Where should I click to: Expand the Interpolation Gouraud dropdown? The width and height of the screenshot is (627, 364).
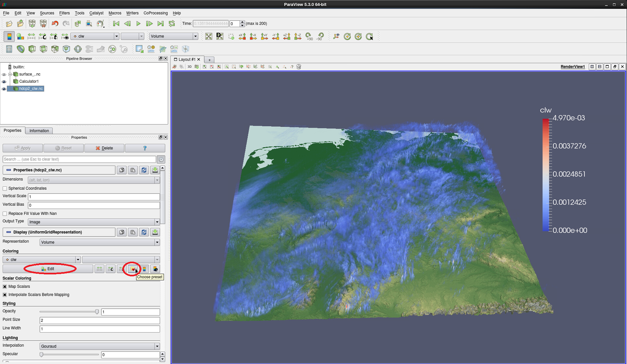[99, 346]
